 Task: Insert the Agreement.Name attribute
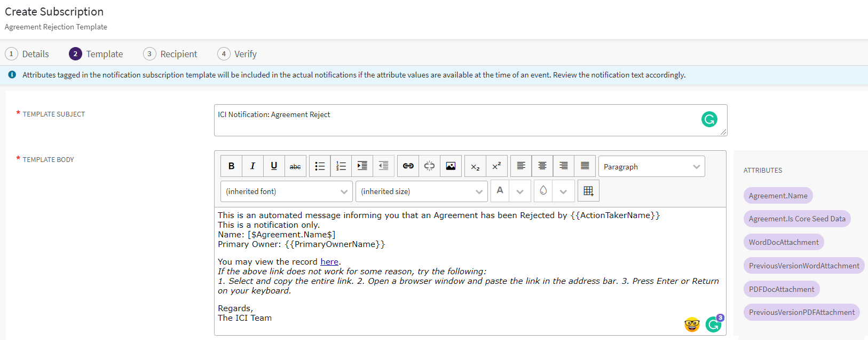coord(778,196)
